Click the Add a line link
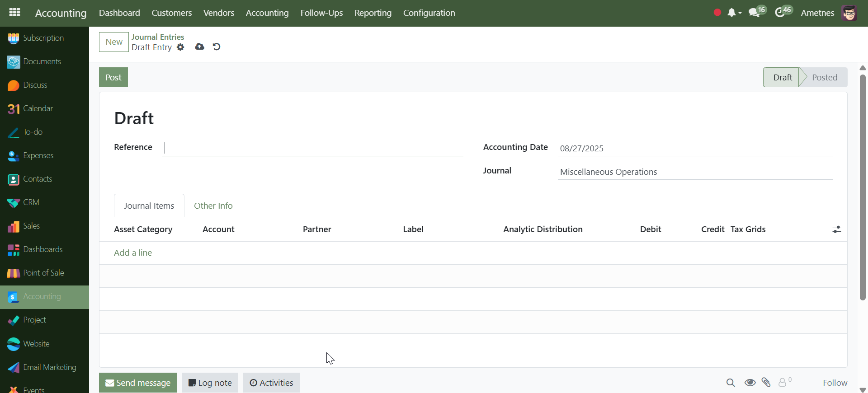The image size is (868, 393). [133, 253]
